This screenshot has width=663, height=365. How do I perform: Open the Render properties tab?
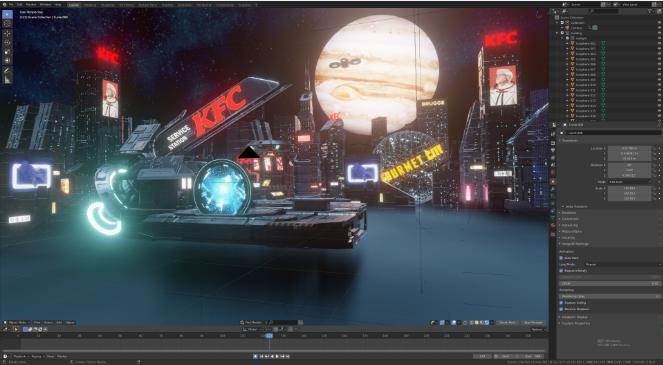(553, 143)
